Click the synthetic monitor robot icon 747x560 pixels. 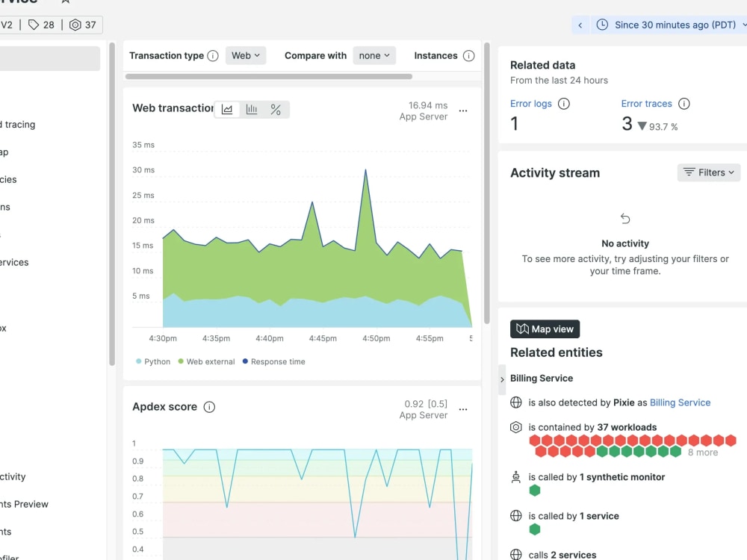[516, 476]
